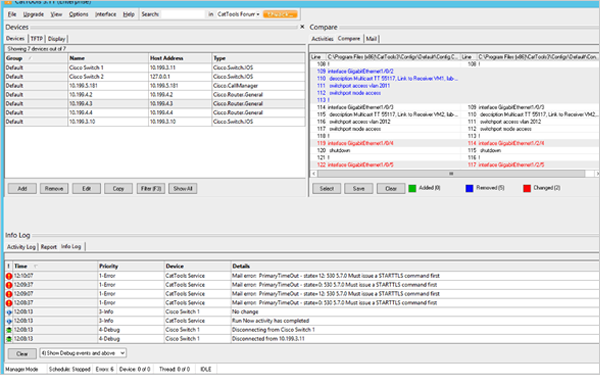Click the blue Removed color swatch
Image resolution: width=600 pixels, height=375 pixels.
[x=470, y=188]
